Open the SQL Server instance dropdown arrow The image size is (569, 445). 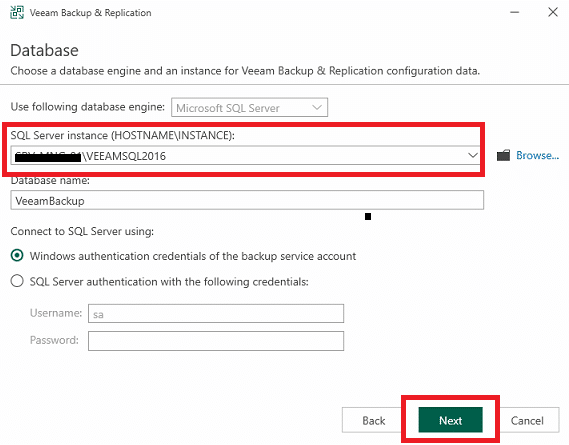point(472,155)
